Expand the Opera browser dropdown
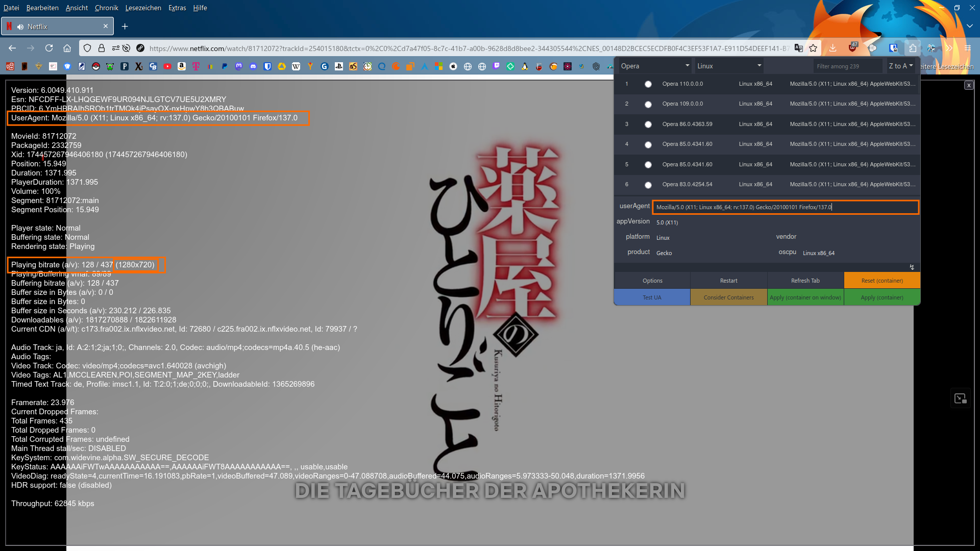980x551 pixels. [x=654, y=66]
